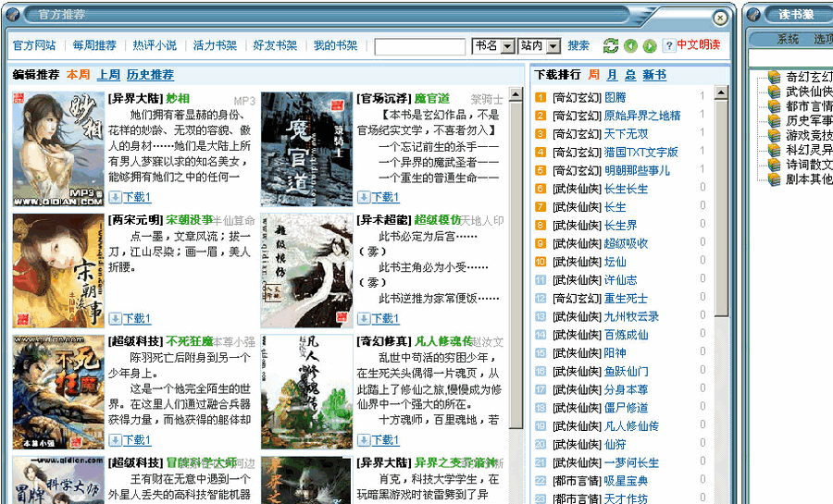Image resolution: width=833 pixels, height=504 pixels.
Task: Open the 魔官道 book title link
Action: [432, 99]
